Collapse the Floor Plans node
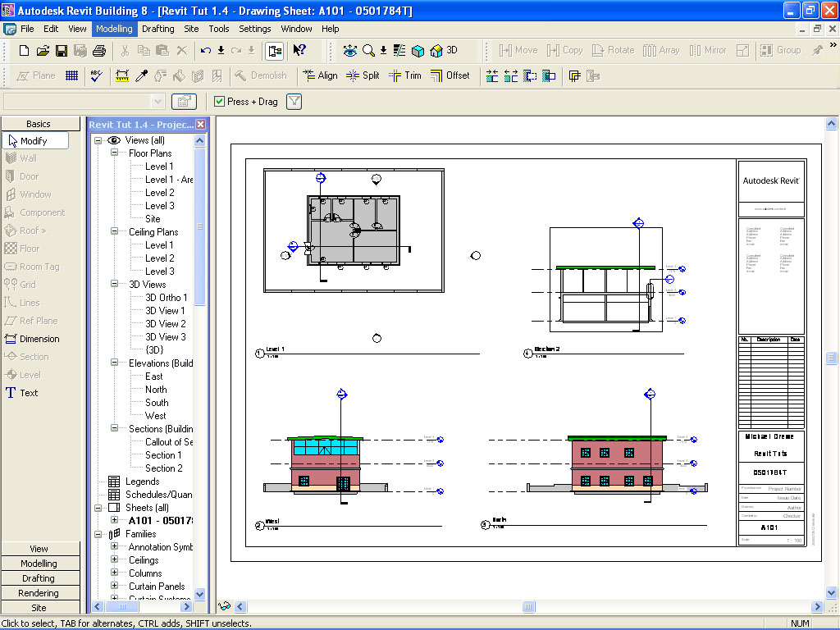 114,153
